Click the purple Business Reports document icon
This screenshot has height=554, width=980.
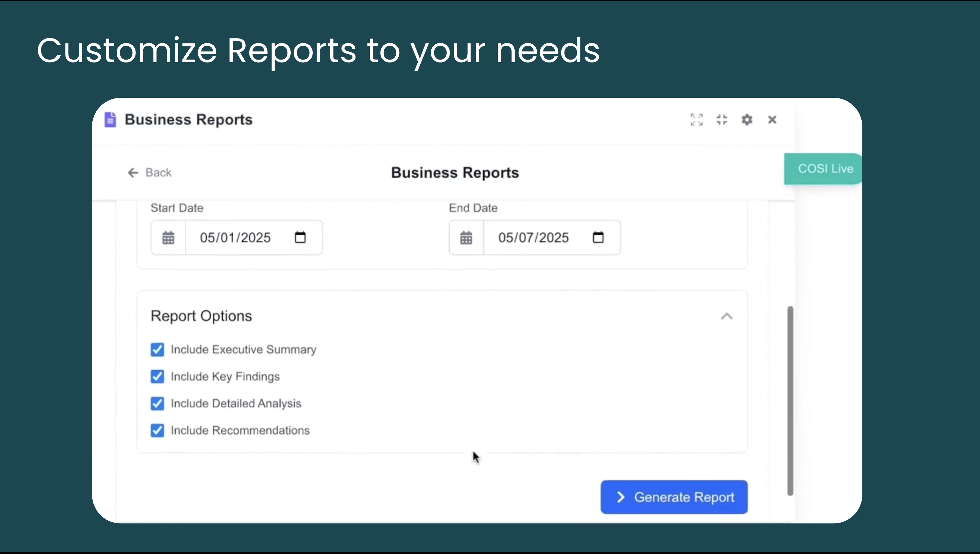[x=110, y=119]
